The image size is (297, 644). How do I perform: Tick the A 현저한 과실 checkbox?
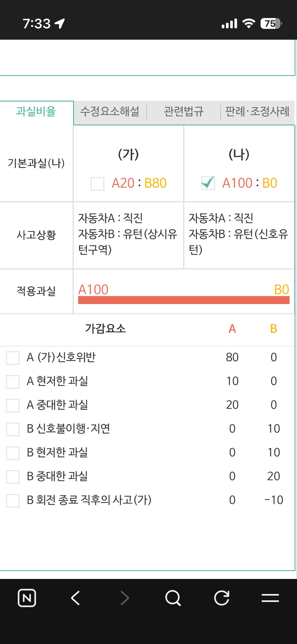(13, 382)
